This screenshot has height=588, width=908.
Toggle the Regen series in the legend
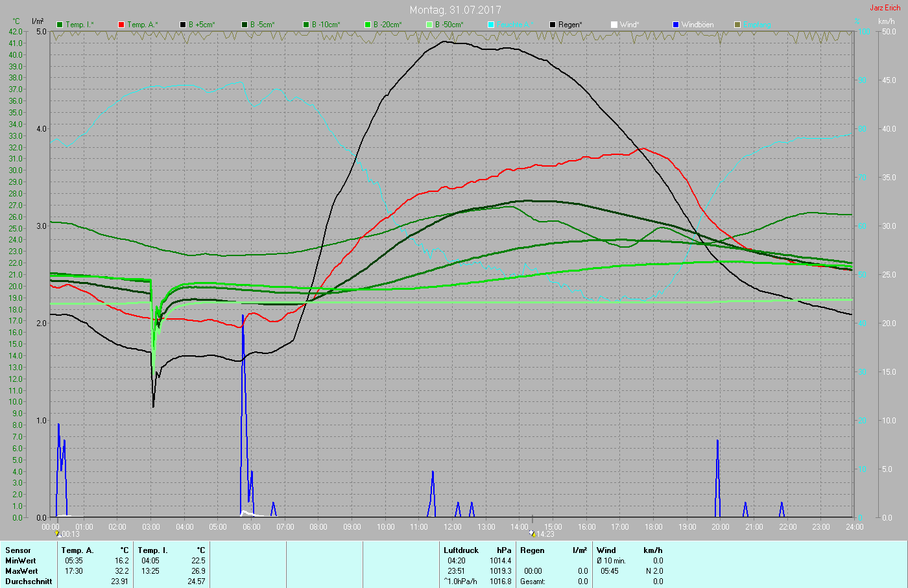[570, 25]
